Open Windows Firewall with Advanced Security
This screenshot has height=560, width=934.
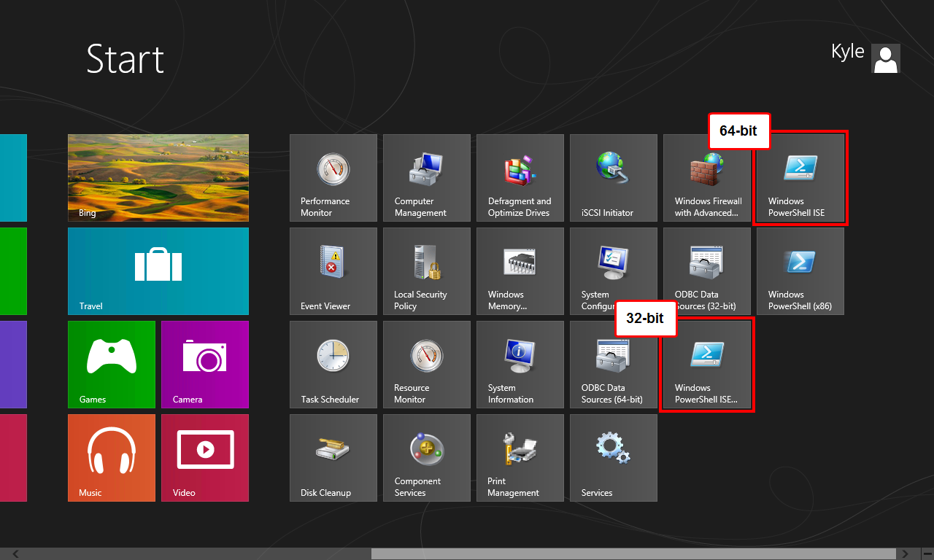707,178
